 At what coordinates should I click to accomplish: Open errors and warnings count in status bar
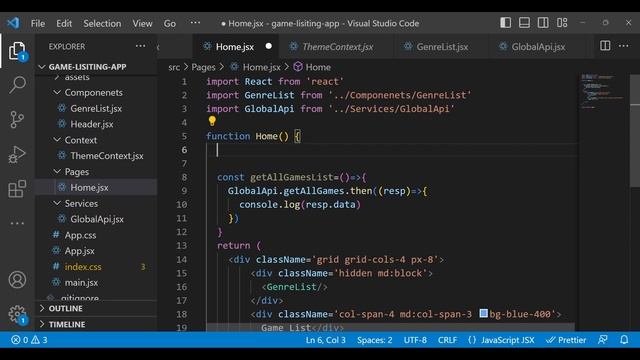pyautogui.click(x=29, y=340)
